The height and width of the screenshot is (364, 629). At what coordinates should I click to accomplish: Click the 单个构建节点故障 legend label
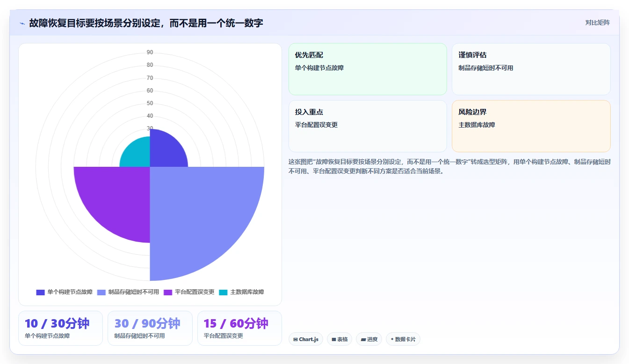coord(70,292)
